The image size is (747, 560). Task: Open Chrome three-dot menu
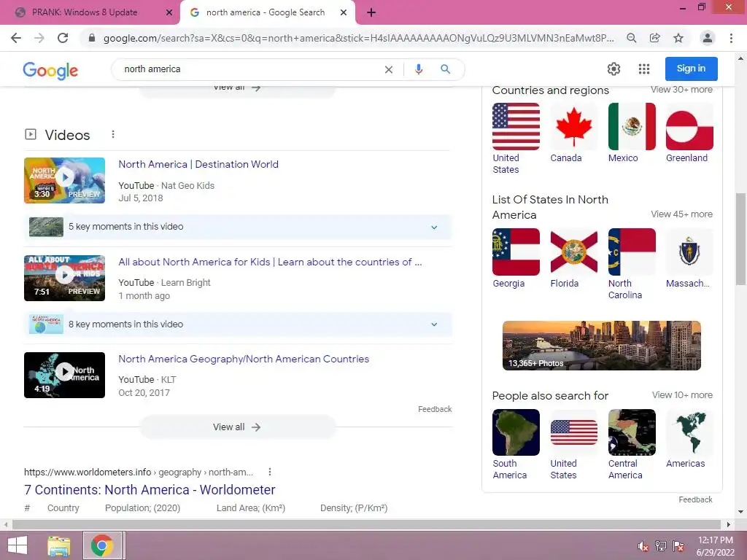[731, 38]
